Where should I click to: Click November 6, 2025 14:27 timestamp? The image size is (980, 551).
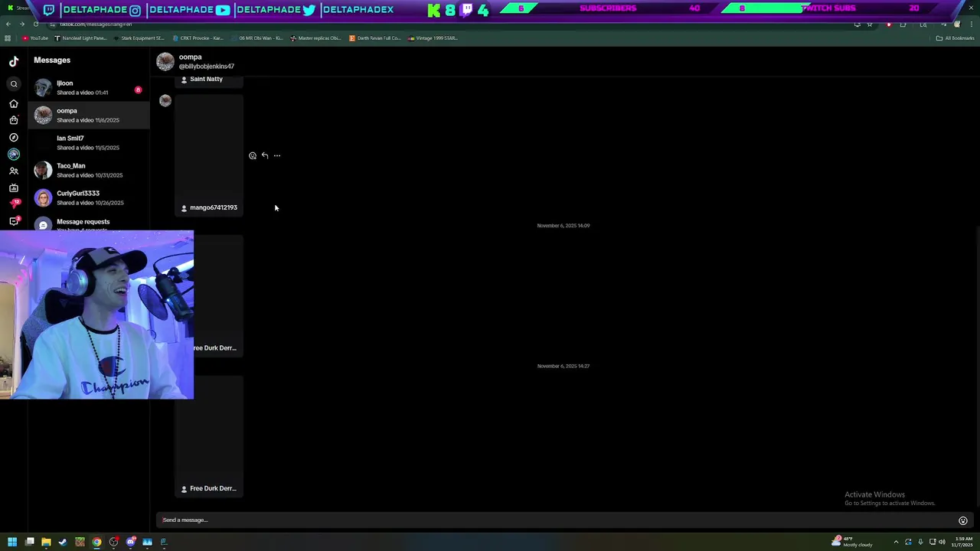tap(563, 366)
